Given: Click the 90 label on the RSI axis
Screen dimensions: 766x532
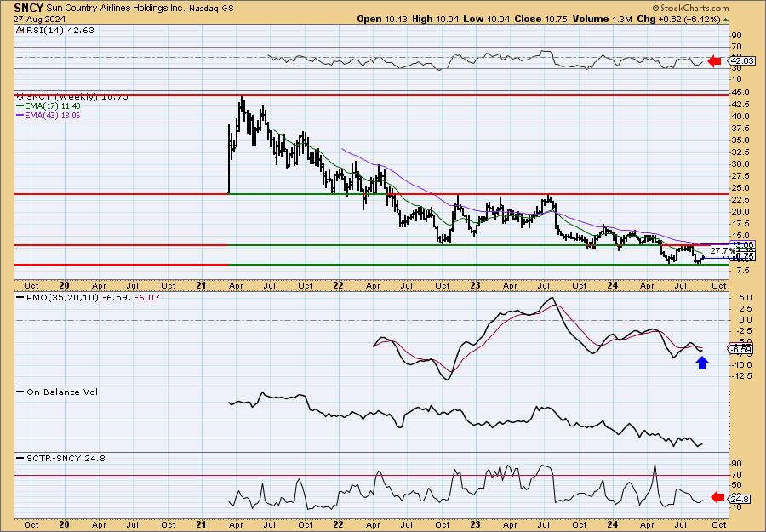Looking at the screenshot, I should tap(736, 36).
